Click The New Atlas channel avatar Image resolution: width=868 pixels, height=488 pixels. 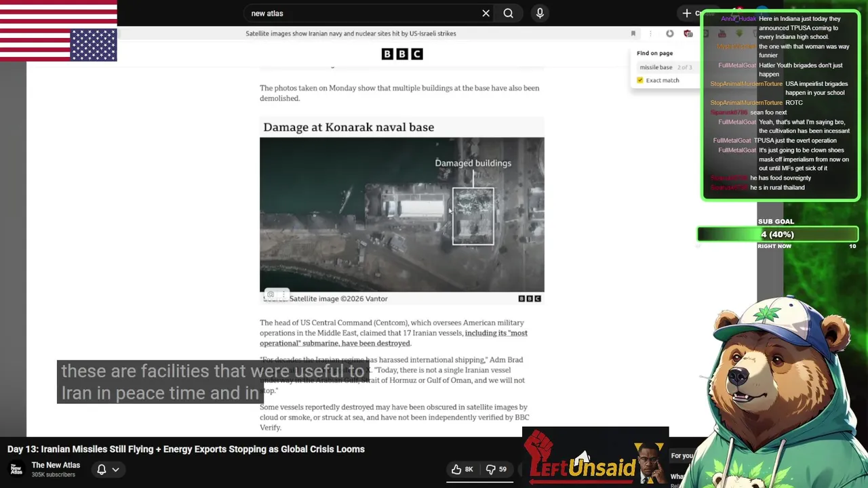coord(16,469)
